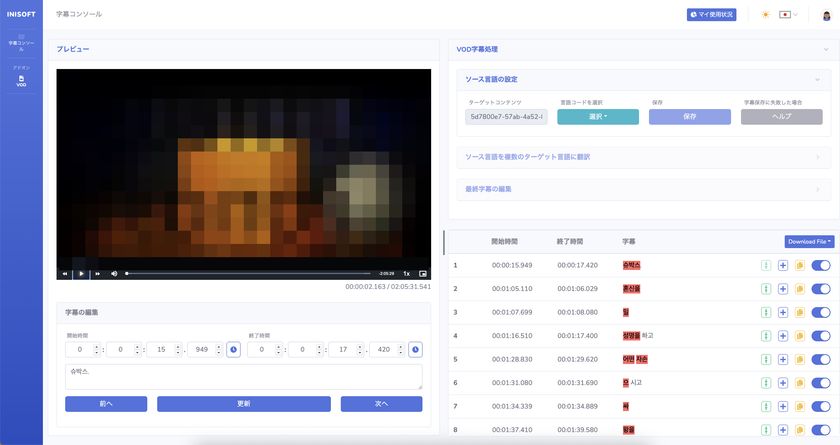
Task: Open 字幕コンソール in the sidebar
Action: [21, 42]
